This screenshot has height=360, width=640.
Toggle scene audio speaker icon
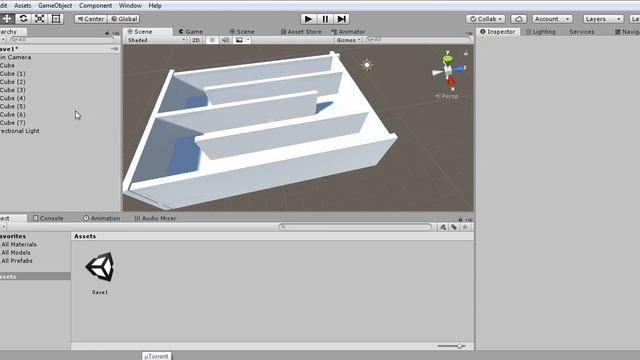[225, 40]
